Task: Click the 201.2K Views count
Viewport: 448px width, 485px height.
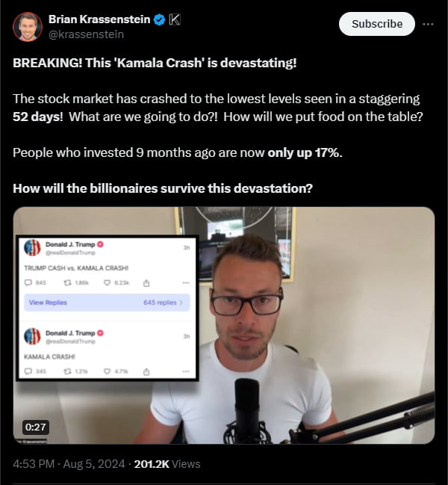Action: point(167,464)
